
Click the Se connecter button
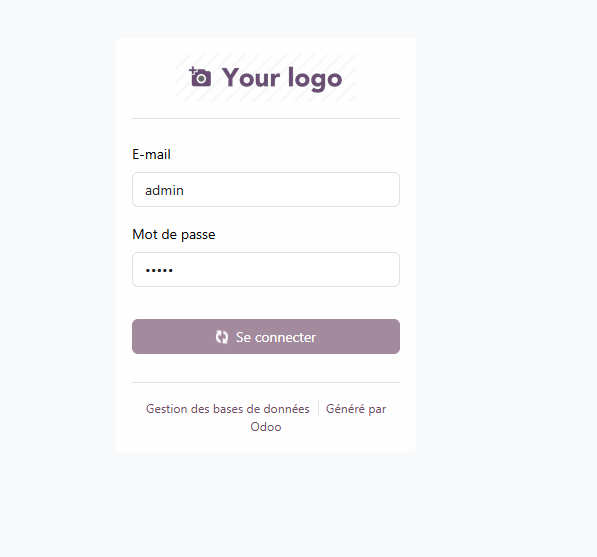coord(266,337)
